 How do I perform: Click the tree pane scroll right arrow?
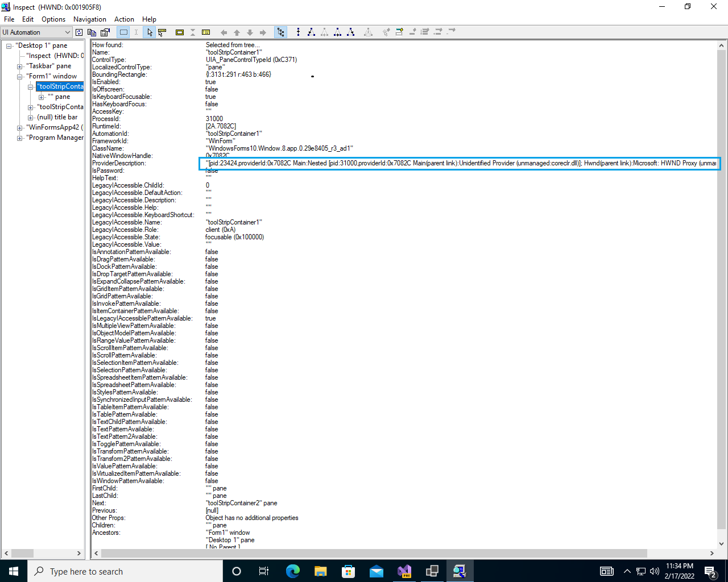[79, 553]
